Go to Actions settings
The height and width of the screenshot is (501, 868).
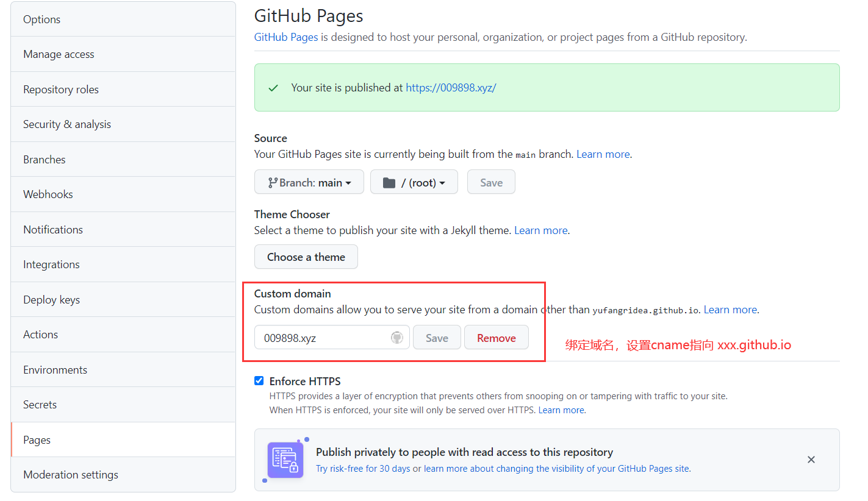coord(123,335)
